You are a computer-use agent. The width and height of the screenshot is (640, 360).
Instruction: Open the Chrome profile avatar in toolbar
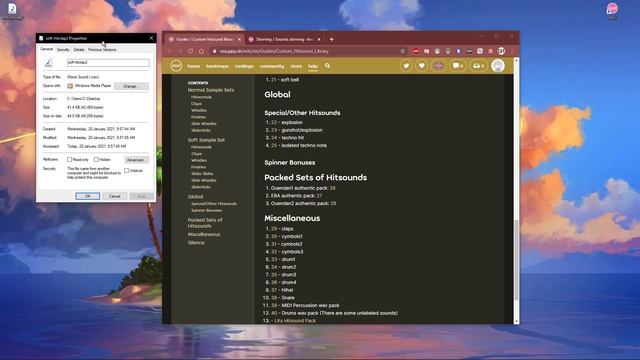[501, 51]
